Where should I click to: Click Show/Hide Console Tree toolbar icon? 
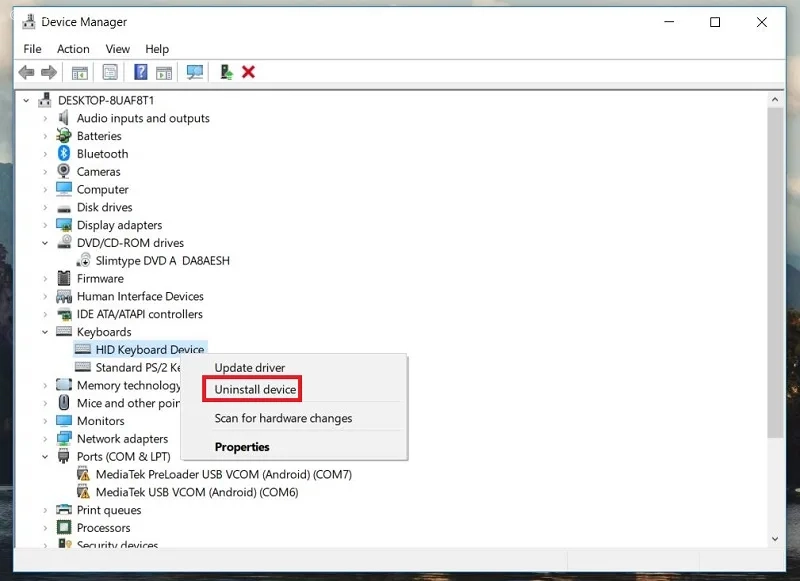pyautogui.click(x=80, y=72)
